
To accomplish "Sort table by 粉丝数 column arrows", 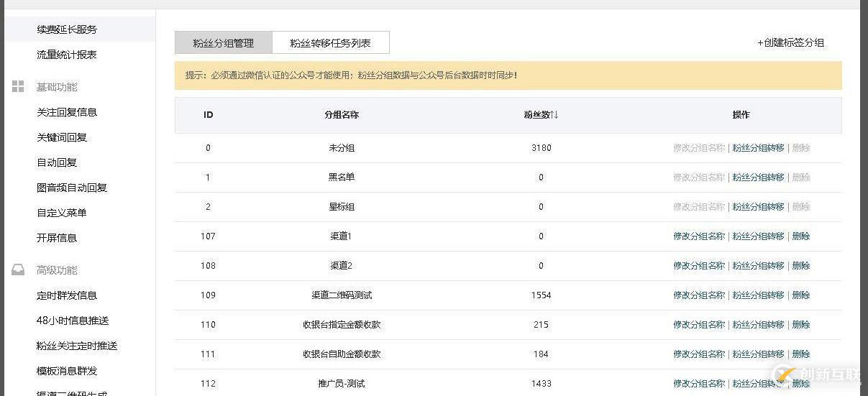I will tap(554, 115).
